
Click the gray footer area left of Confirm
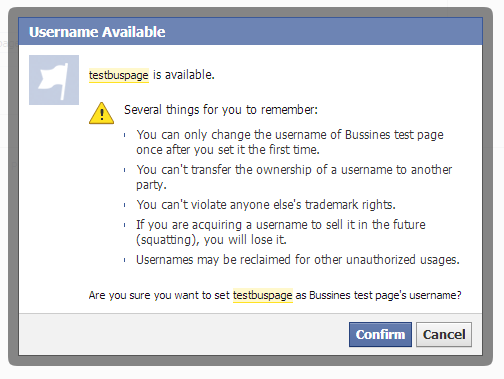click(183, 334)
